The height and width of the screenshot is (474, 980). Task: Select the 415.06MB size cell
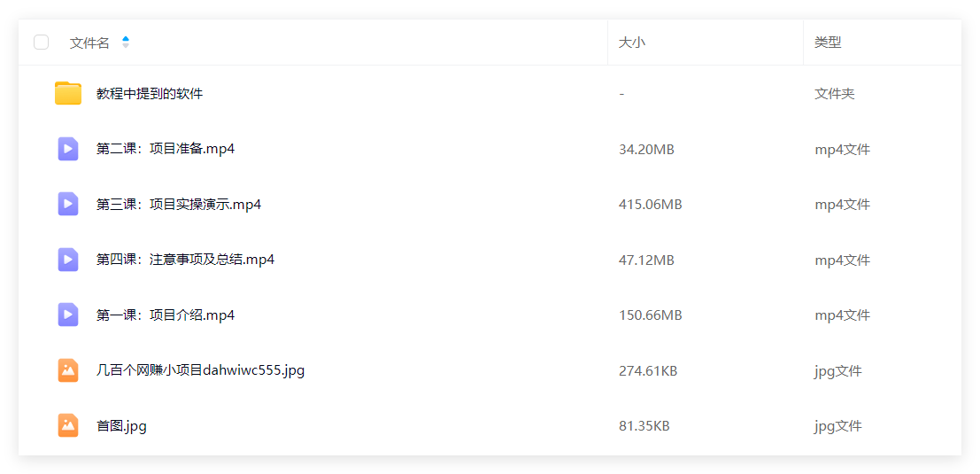tap(650, 205)
